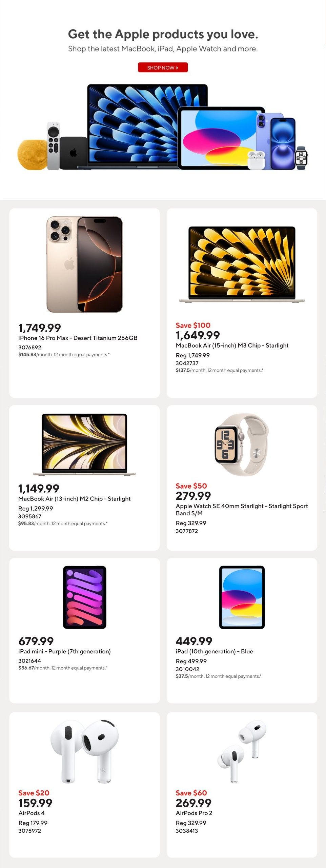The width and height of the screenshot is (326, 868).
Task: Click the MacBook Air 15-inch M3 image
Action: pyautogui.click(x=242, y=264)
